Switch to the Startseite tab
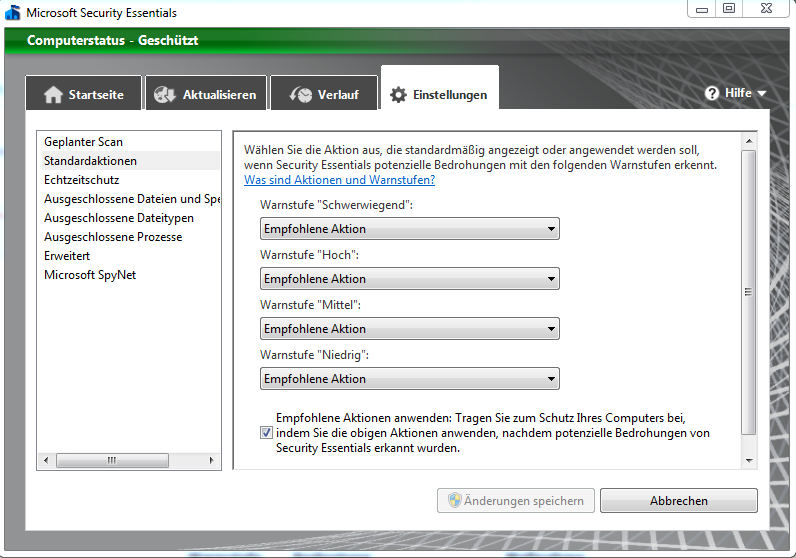Screen dimensions: 796x558 point(84,93)
